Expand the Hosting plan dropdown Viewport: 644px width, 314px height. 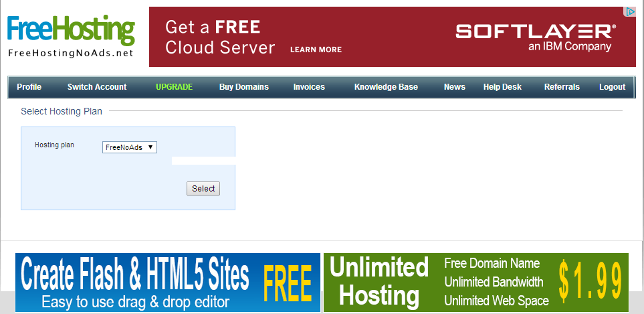pos(129,147)
